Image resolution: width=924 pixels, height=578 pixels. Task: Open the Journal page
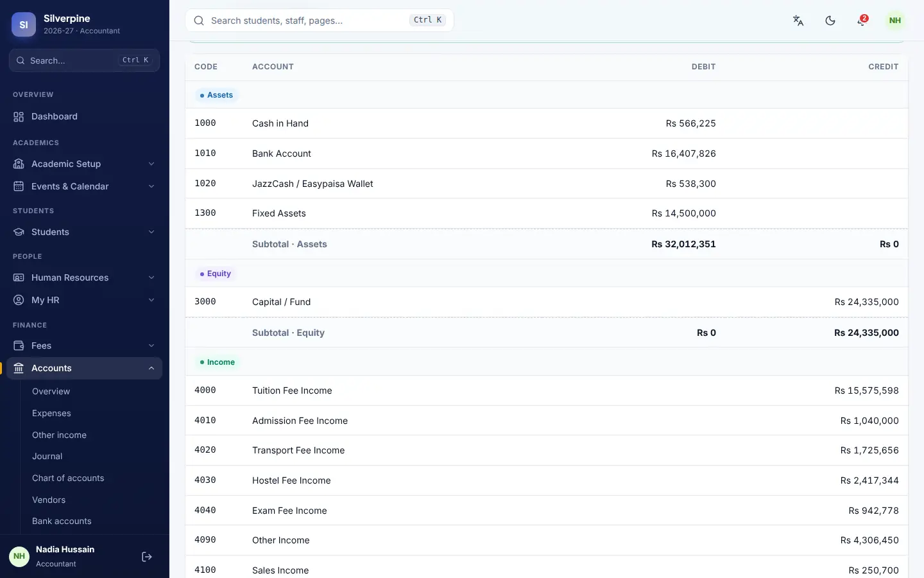pos(47,456)
